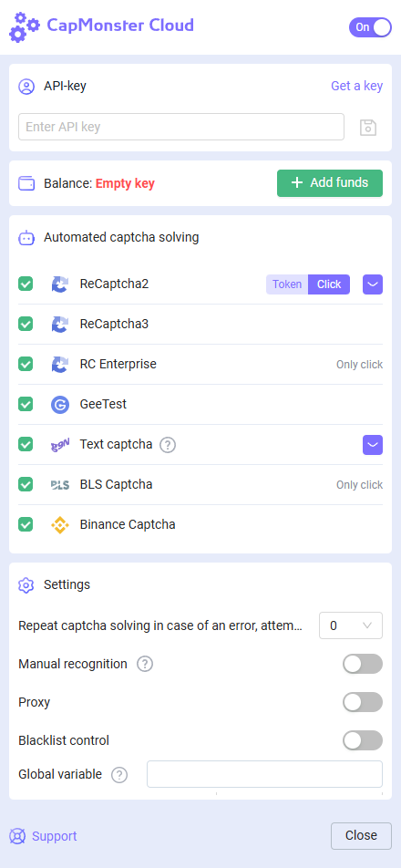Open the repeat attempts dropdown
Viewport: 401px width, 868px height.
coord(351,625)
